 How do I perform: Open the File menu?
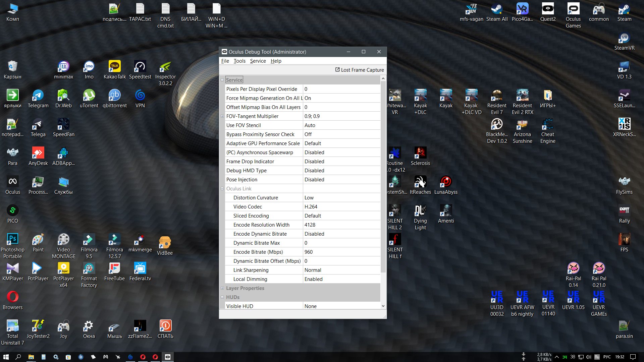pyautogui.click(x=225, y=61)
